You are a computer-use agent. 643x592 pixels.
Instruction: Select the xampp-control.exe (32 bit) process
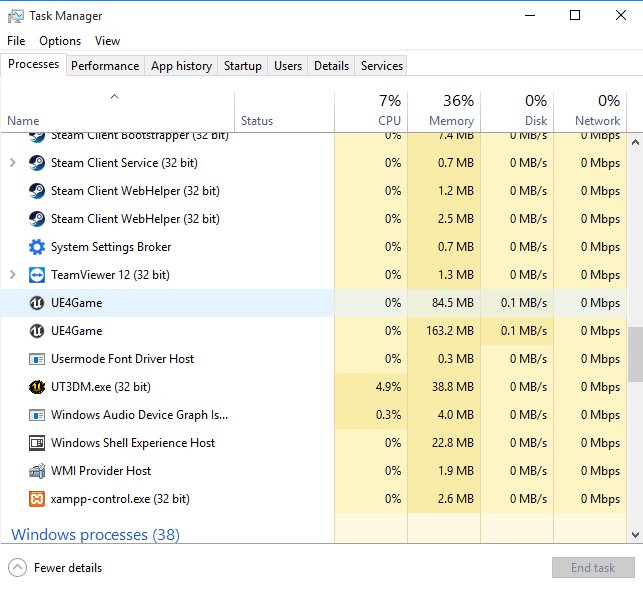(314, 499)
